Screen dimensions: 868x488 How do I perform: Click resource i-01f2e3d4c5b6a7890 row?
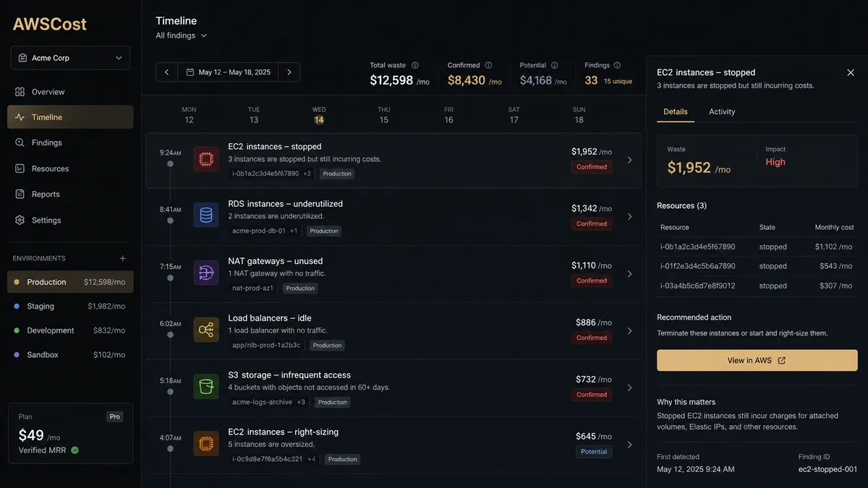pos(757,266)
